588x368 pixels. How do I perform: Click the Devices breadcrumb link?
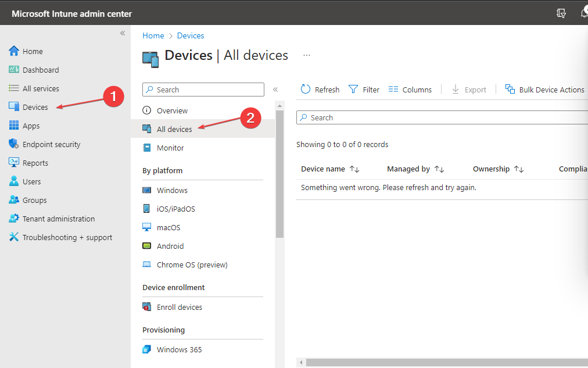(x=191, y=35)
